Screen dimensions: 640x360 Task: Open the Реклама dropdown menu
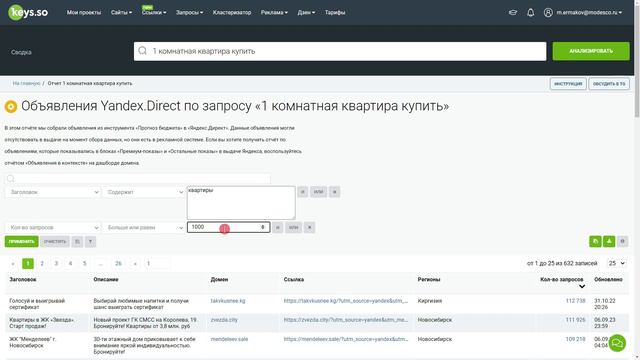(274, 13)
